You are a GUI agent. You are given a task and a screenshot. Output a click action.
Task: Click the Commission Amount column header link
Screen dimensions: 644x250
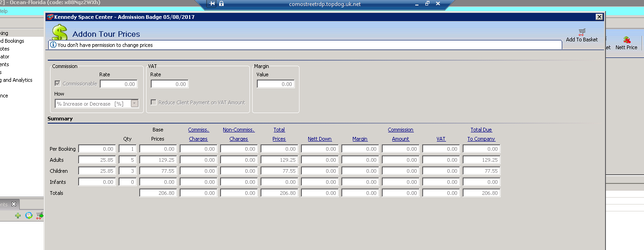coord(401,134)
